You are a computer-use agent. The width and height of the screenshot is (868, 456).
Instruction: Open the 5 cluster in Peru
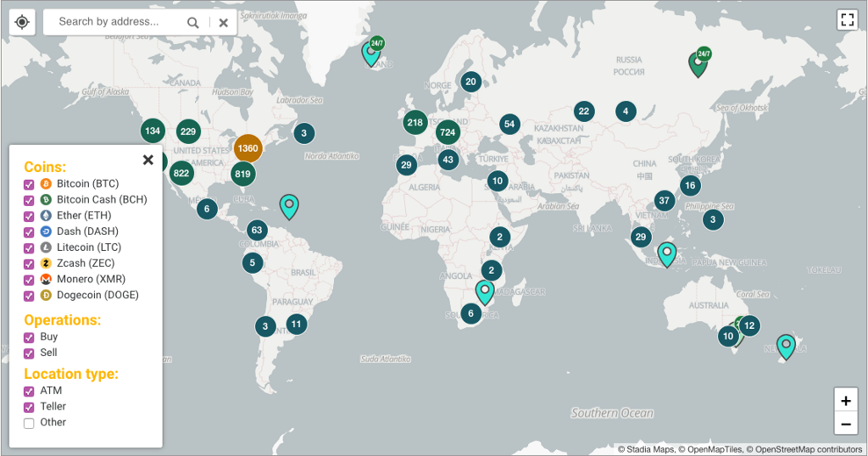(x=253, y=263)
